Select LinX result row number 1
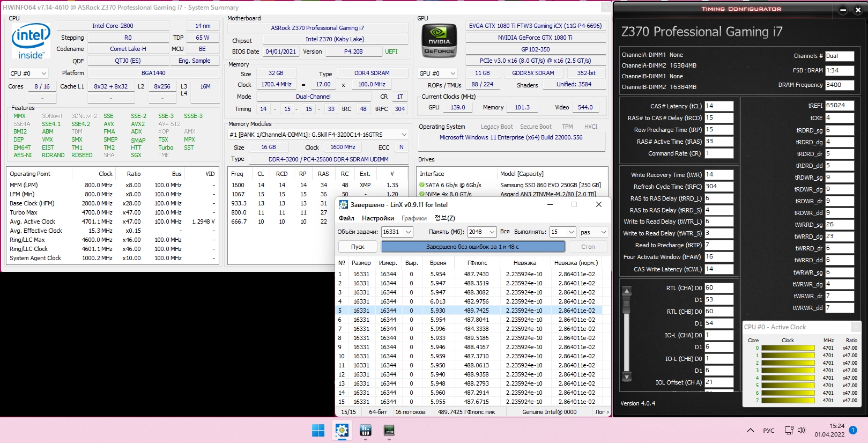 (469, 274)
